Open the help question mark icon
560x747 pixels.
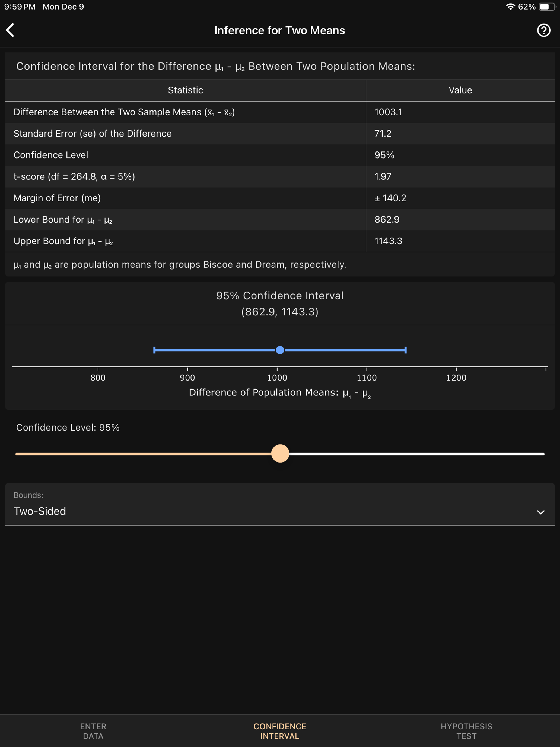(543, 30)
